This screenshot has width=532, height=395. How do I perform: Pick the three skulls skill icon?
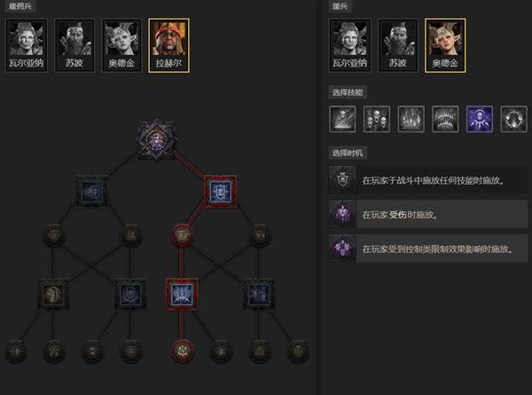pos(377,119)
